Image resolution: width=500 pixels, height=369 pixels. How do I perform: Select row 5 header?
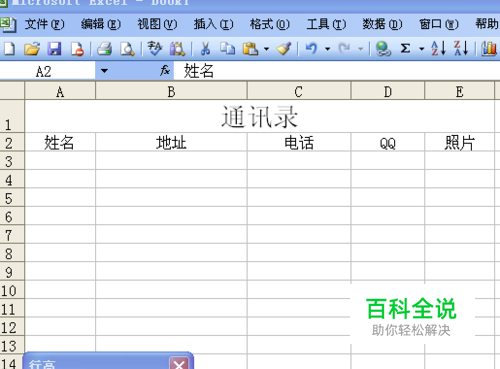[x=12, y=198]
